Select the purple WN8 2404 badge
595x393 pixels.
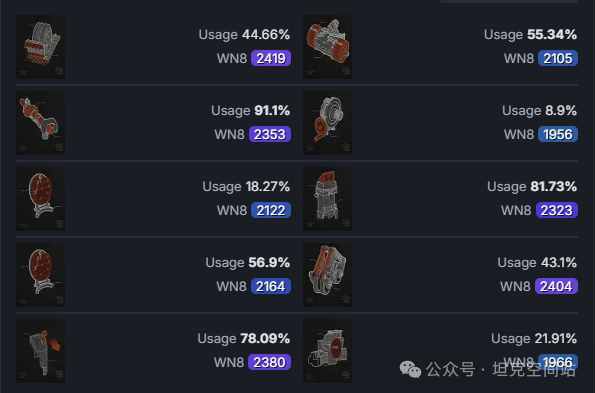[x=556, y=286]
